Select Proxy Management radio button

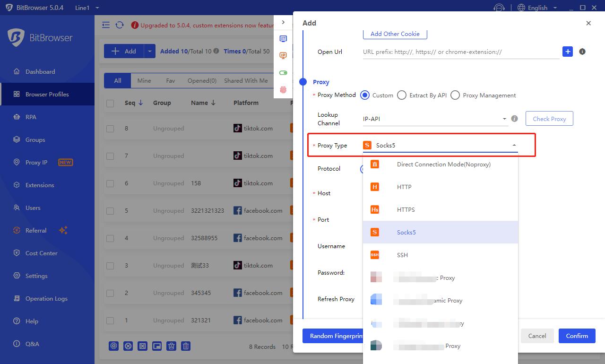coord(455,95)
